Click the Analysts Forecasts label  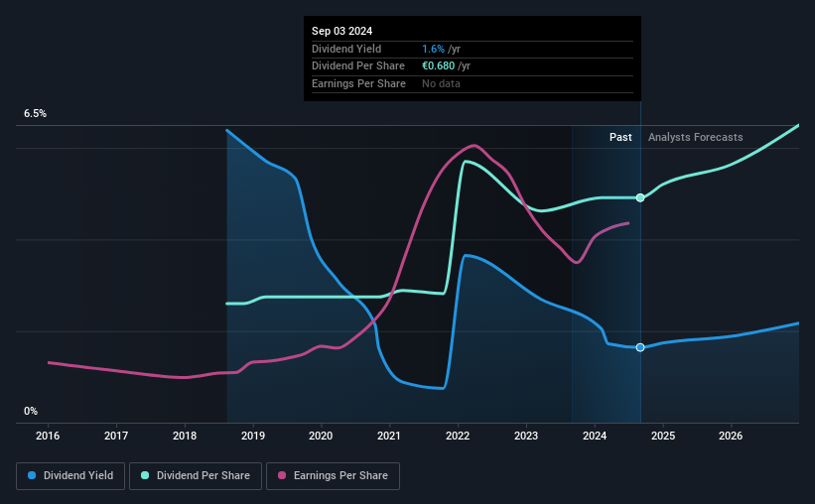click(695, 138)
